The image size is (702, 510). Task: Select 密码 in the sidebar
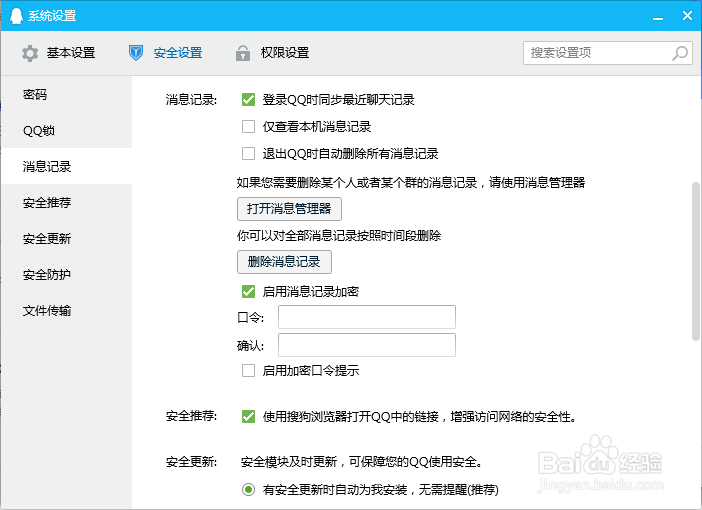pyautogui.click(x=67, y=94)
